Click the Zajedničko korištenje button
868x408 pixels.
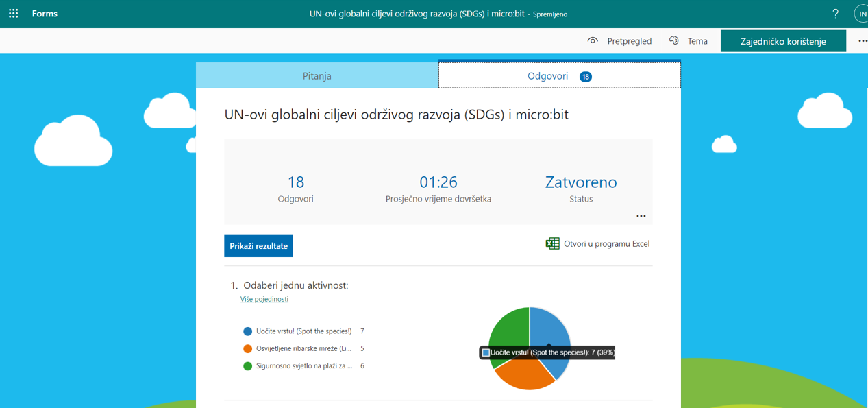coord(783,41)
